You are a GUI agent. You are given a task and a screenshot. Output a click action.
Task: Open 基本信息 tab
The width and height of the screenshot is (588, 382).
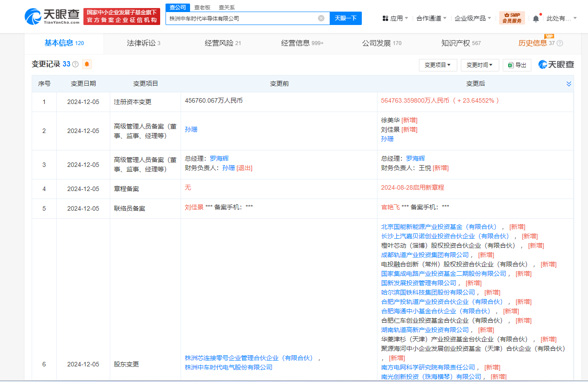(x=64, y=43)
